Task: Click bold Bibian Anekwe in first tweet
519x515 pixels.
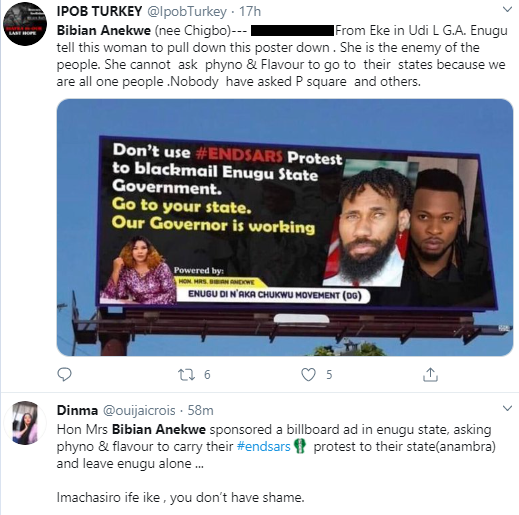Action: (x=104, y=30)
